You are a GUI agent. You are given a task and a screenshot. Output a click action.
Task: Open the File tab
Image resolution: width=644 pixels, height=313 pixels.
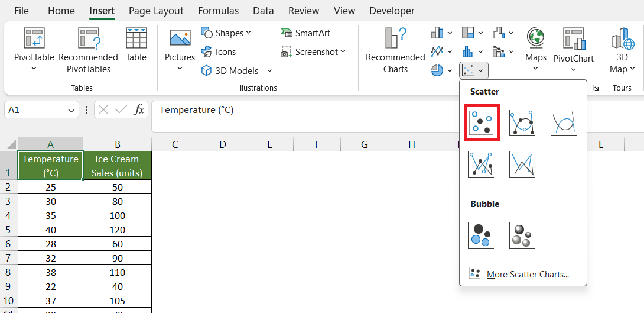coord(21,11)
